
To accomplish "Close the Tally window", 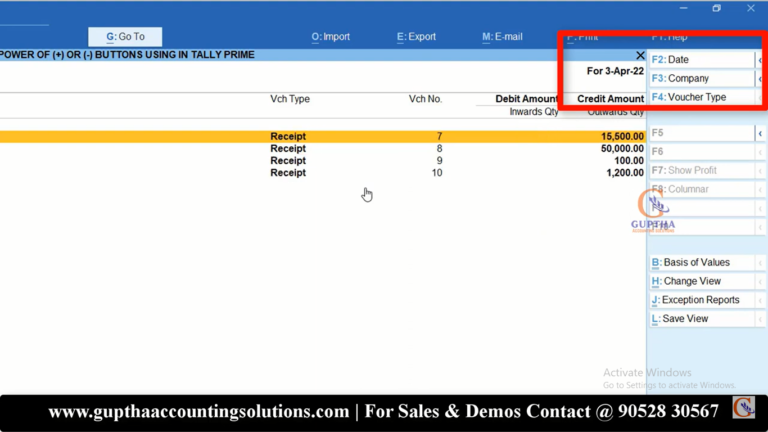I will click(751, 8).
